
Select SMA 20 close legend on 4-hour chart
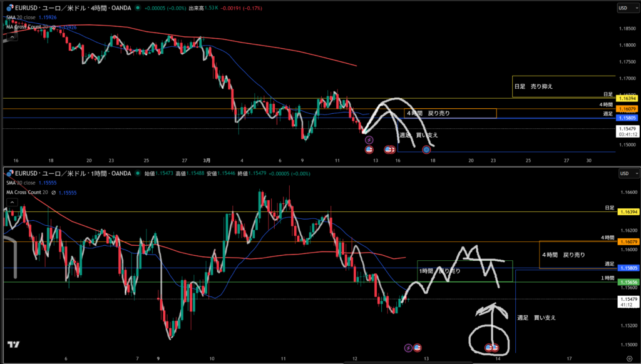(22, 18)
